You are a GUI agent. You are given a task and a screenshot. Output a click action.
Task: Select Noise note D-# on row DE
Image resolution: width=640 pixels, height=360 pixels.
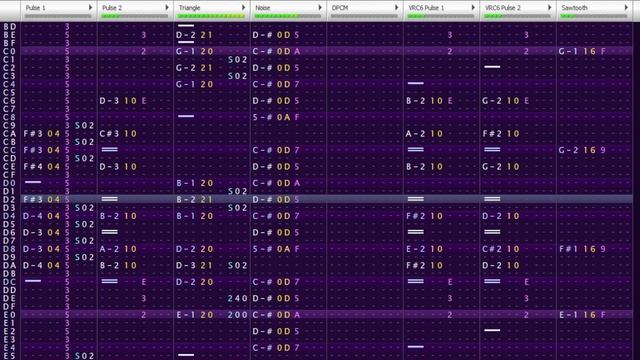pos(262,298)
